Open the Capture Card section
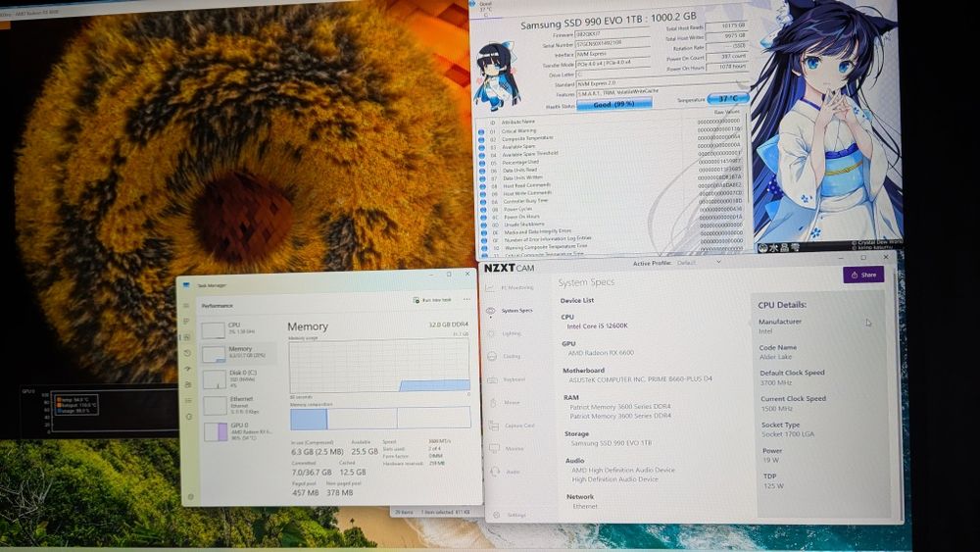Screen dimensions: 980x552 [x=512, y=426]
